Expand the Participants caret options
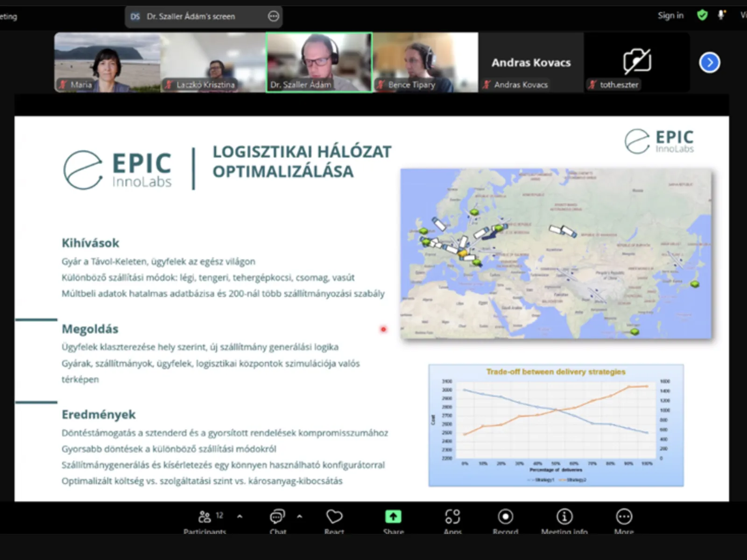Viewport: 747px width, 560px height. [x=240, y=517]
